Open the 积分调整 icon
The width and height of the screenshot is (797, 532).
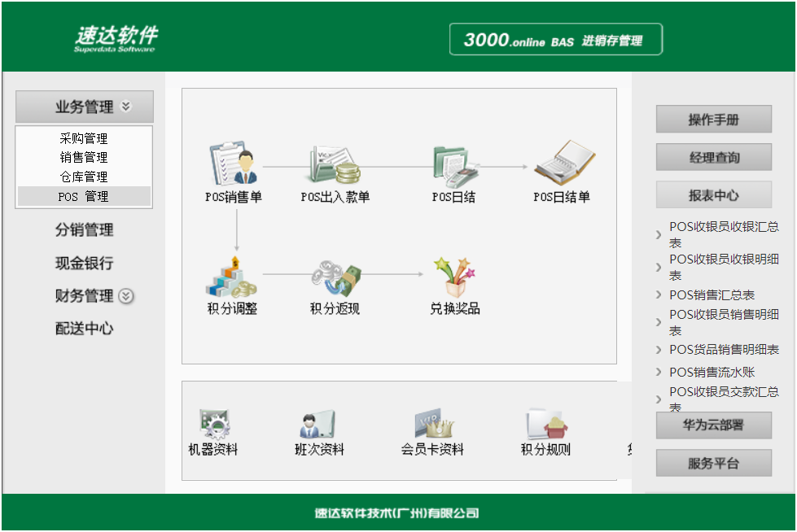coord(232,277)
